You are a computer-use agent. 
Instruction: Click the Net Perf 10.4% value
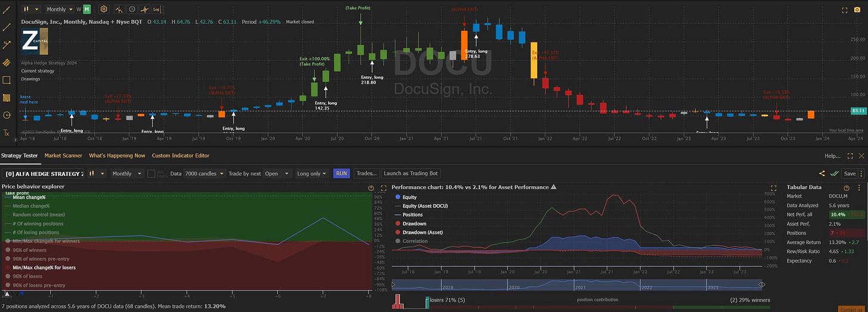click(x=838, y=214)
